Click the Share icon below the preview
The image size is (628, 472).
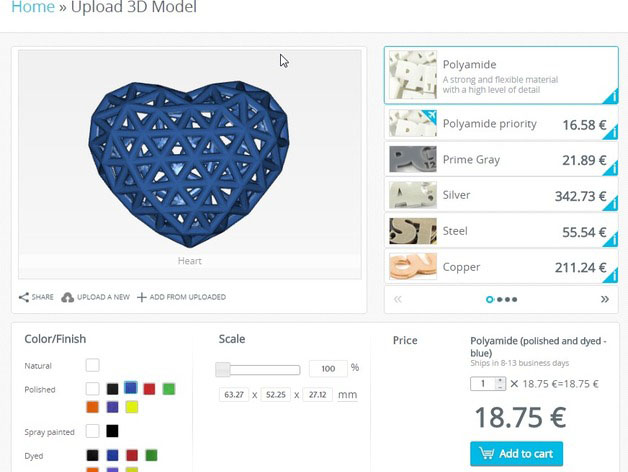(24, 297)
